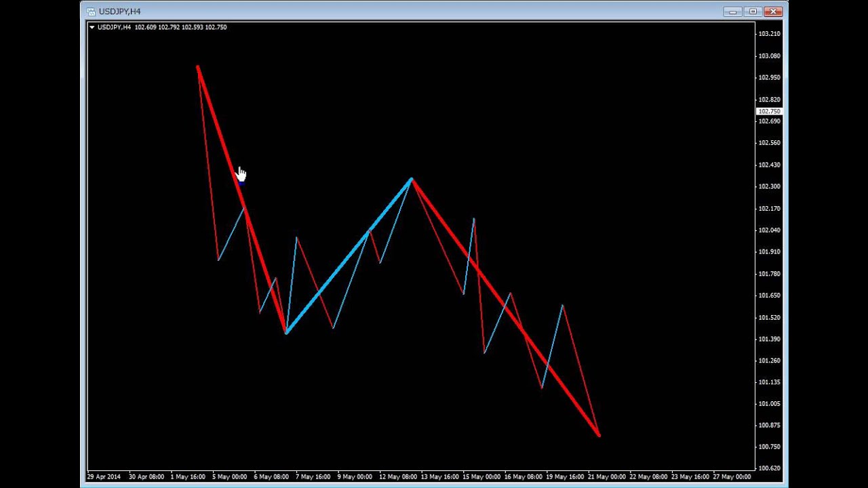Click the final bottom end of red line
This screenshot has width=868, height=488.
599,435
